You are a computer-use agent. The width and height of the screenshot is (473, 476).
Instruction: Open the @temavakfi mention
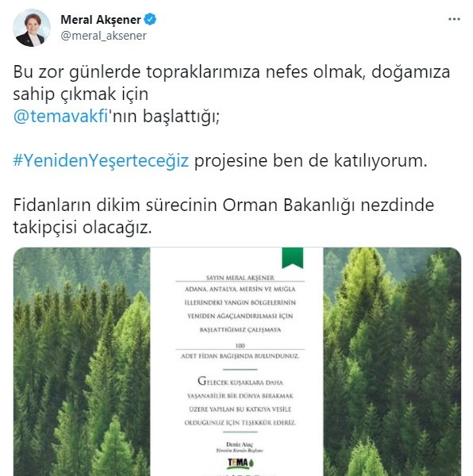click(60, 117)
